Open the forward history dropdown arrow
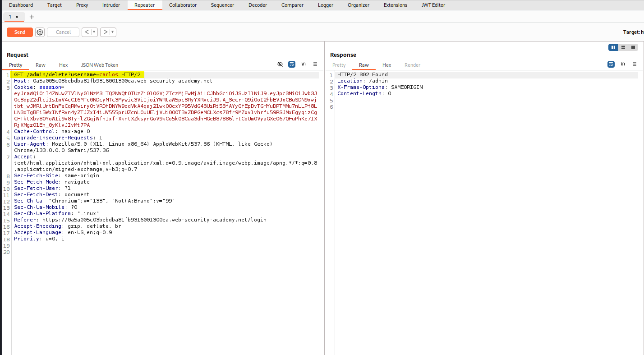 pyautogui.click(x=113, y=32)
